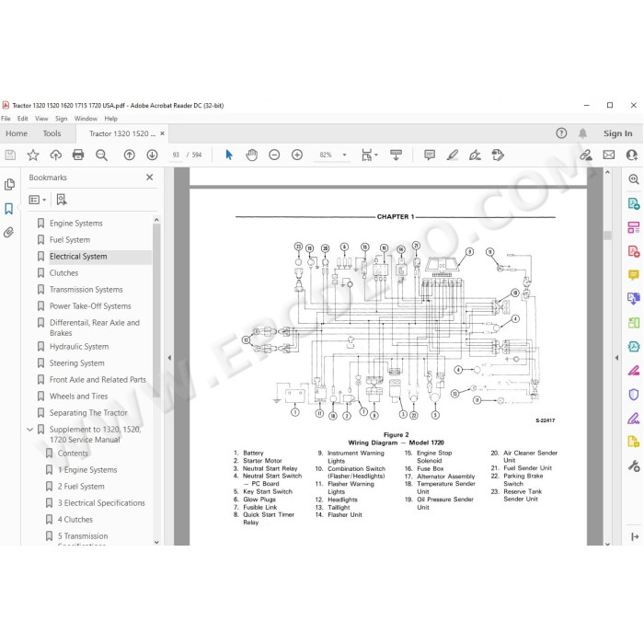Open Contents bookmark under Supplement
The image size is (644, 644).
(73, 453)
